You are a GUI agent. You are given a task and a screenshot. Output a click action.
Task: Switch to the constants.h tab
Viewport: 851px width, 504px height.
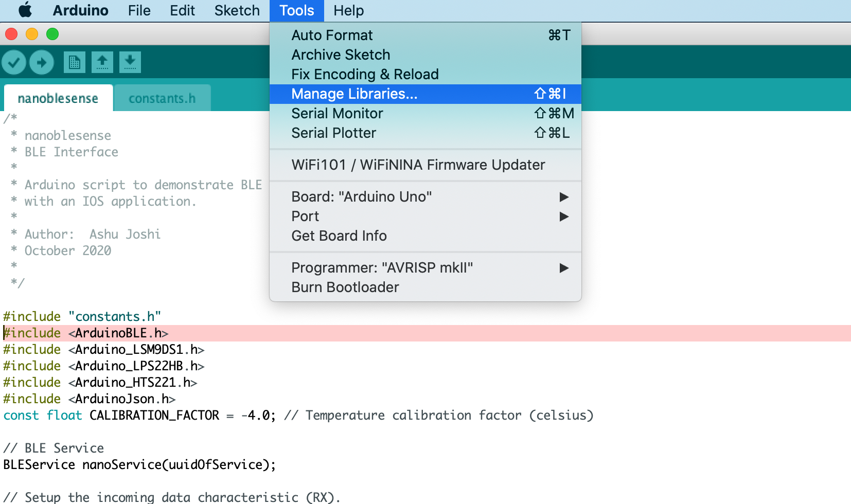point(162,98)
